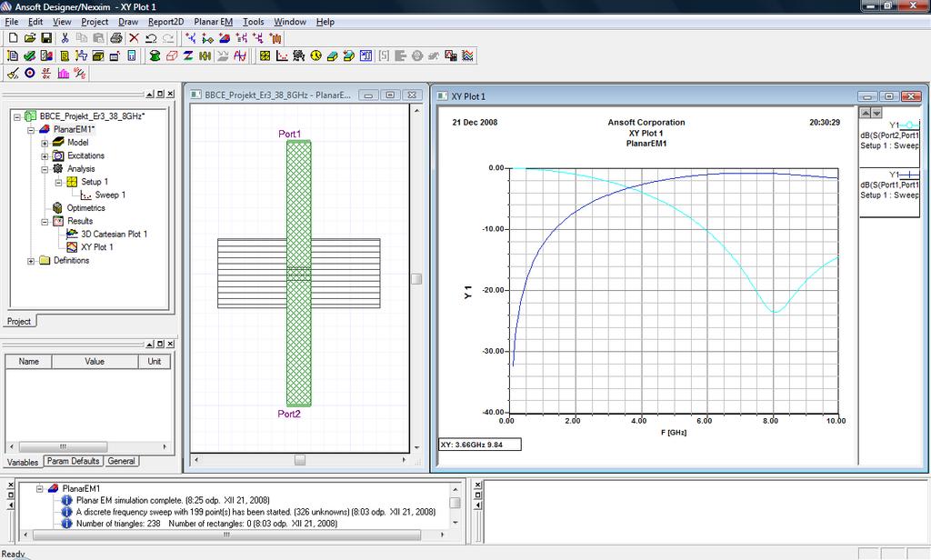
Task: Collapse the Setup 1 tree node
Action: [58, 183]
